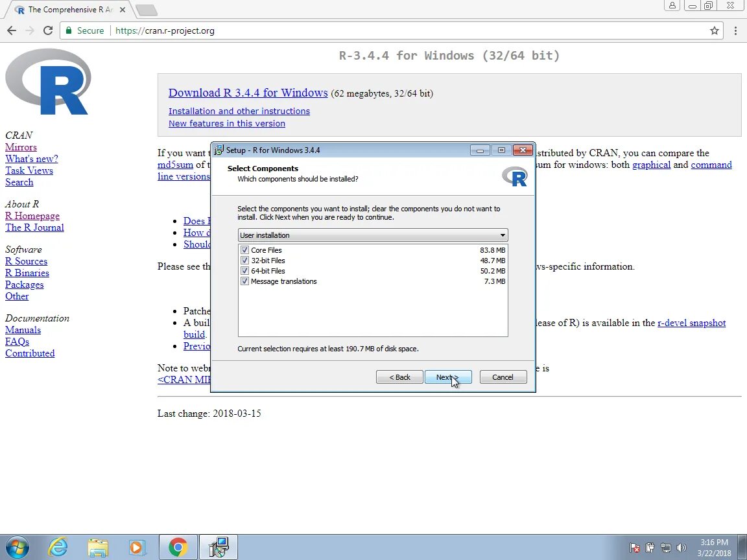This screenshot has width=747, height=560.
Task: Open New features in this version link
Action: (x=227, y=123)
